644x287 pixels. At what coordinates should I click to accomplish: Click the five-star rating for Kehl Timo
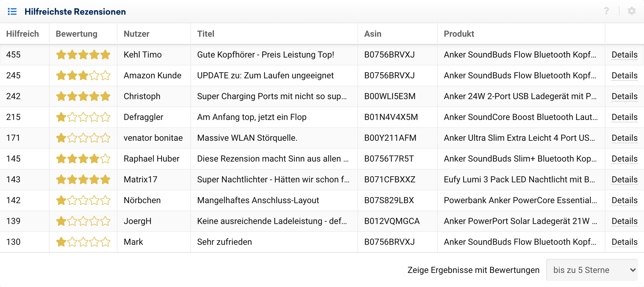click(83, 55)
